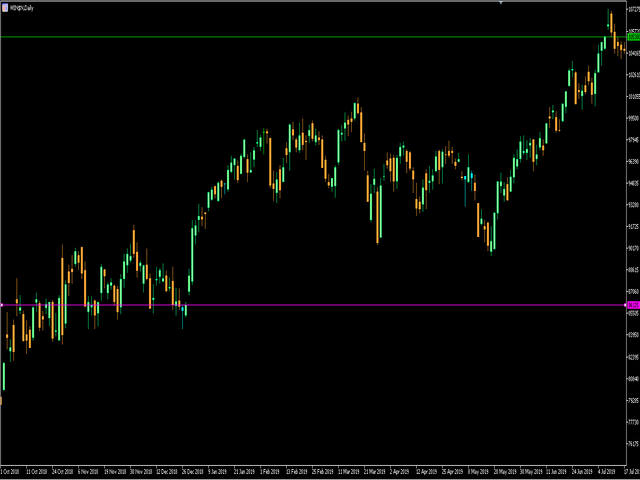Click the 11 Oct 2018 date on the time axis
This screenshot has width=640, height=480.
pyautogui.click(x=36, y=471)
